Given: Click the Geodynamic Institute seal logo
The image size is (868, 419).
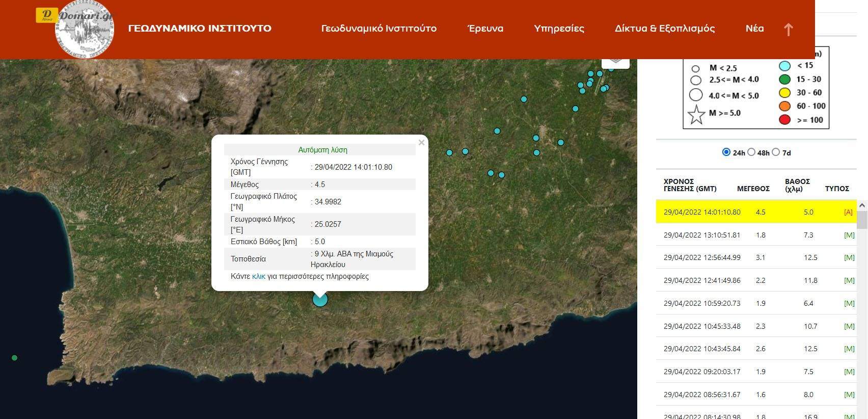Looking at the screenshot, I should point(85,31).
